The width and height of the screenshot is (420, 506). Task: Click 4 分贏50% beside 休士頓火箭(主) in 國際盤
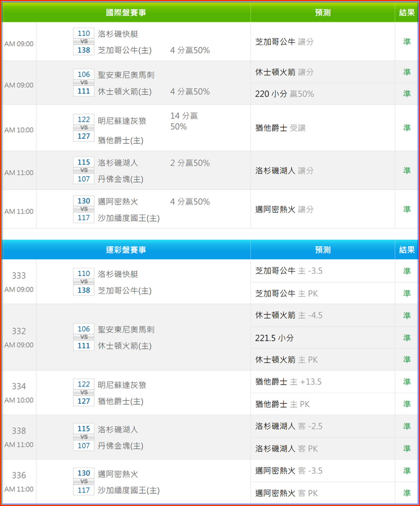[190, 92]
